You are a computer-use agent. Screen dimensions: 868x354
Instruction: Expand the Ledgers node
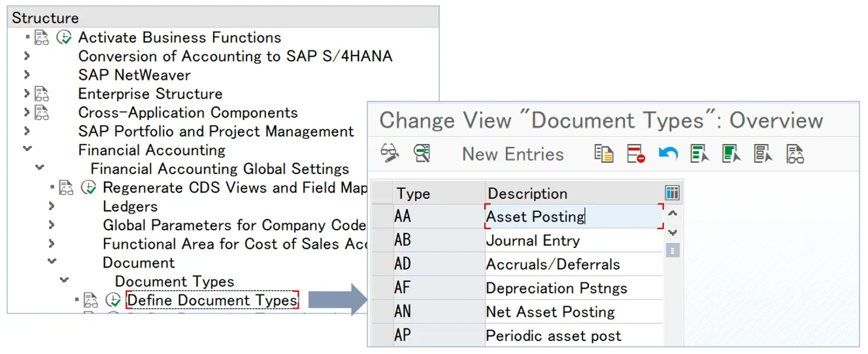pyautogui.click(x=52, y=206)
